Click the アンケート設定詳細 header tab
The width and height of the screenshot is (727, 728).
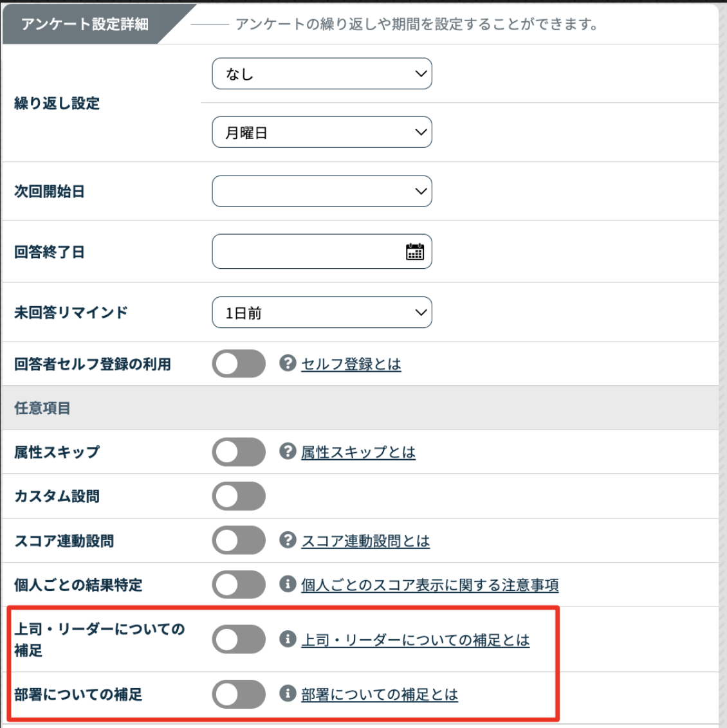pos(85,24)
